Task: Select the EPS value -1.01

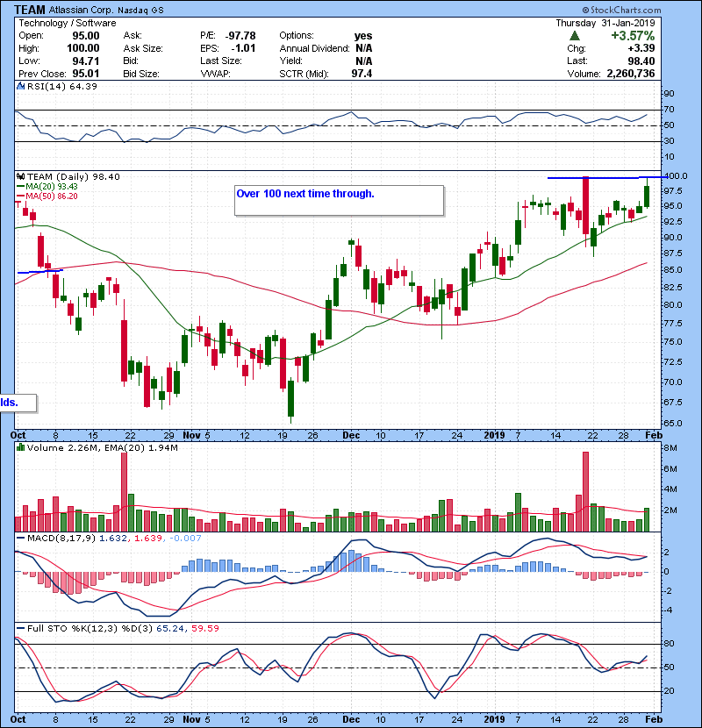Action: (243, 48)
